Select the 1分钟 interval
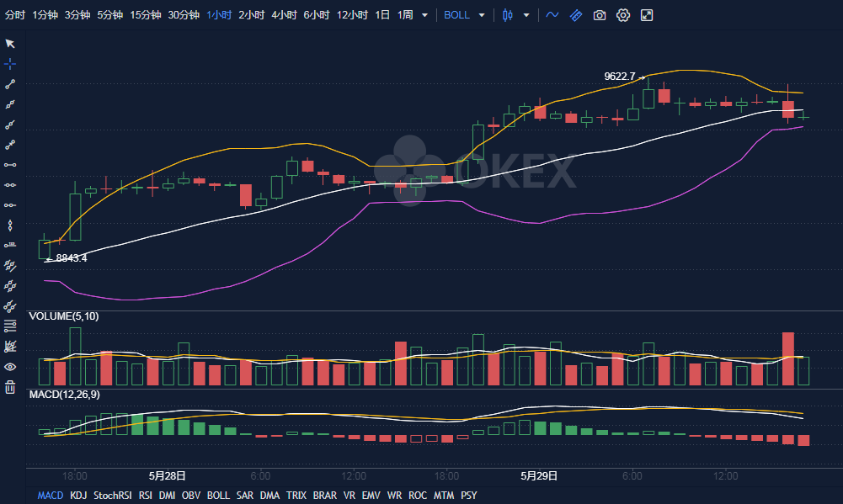Screen dimensions: 843x504 (45, 15)
